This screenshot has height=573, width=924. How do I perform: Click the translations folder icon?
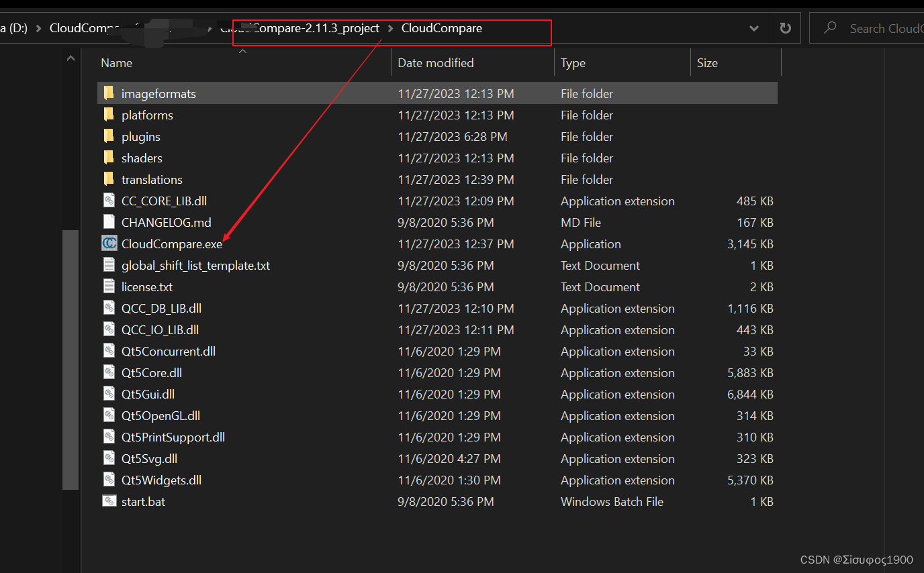click(109, 179)
